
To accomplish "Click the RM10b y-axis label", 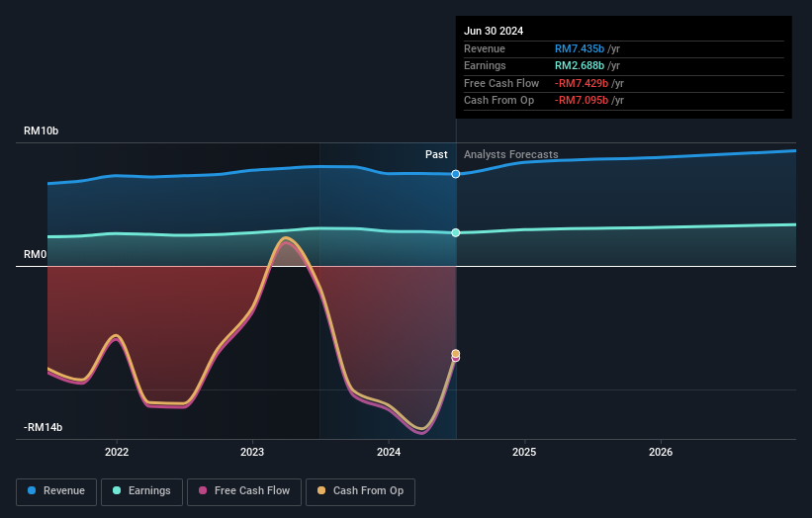I will point(41,130).
